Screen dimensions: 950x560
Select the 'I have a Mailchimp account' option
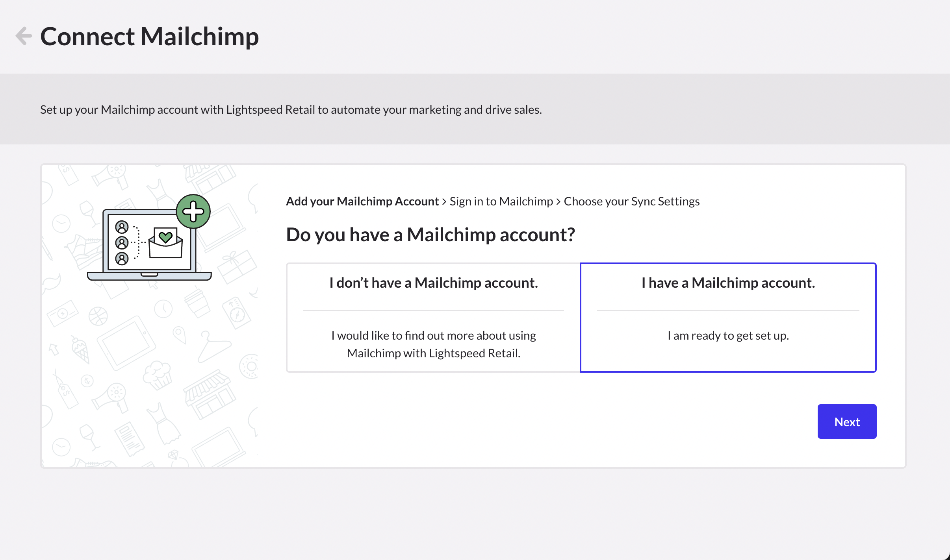(728, 317)
